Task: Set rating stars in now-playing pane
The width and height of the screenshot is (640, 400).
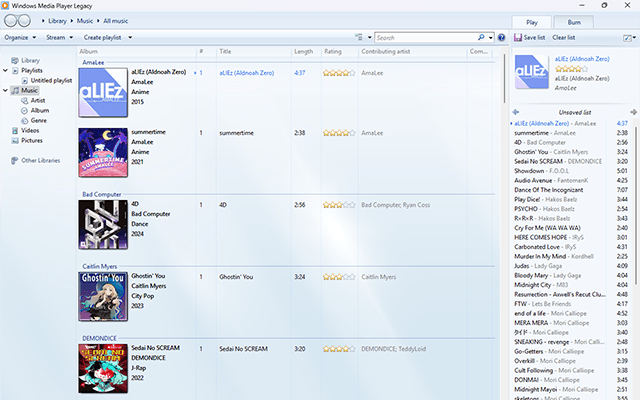Action: (571, 69)
